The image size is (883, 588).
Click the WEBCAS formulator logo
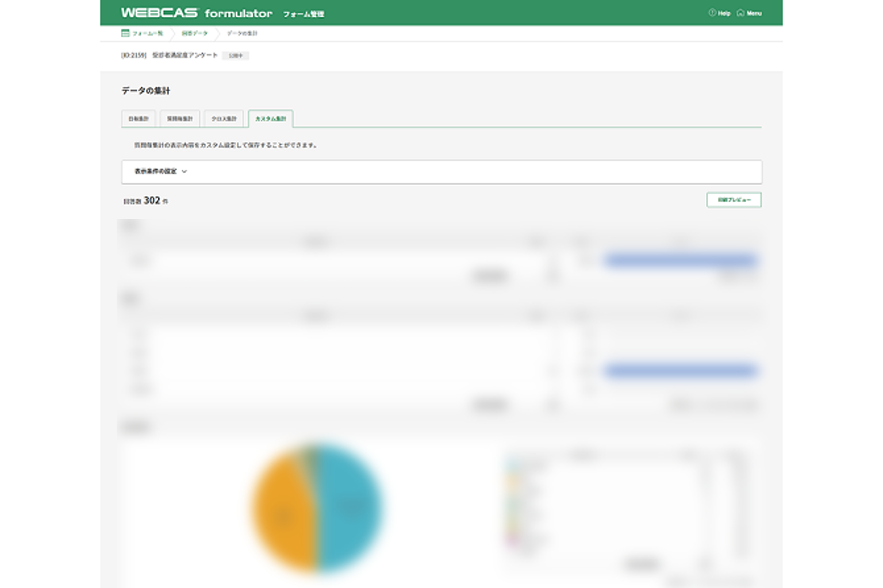pos(197,13)
